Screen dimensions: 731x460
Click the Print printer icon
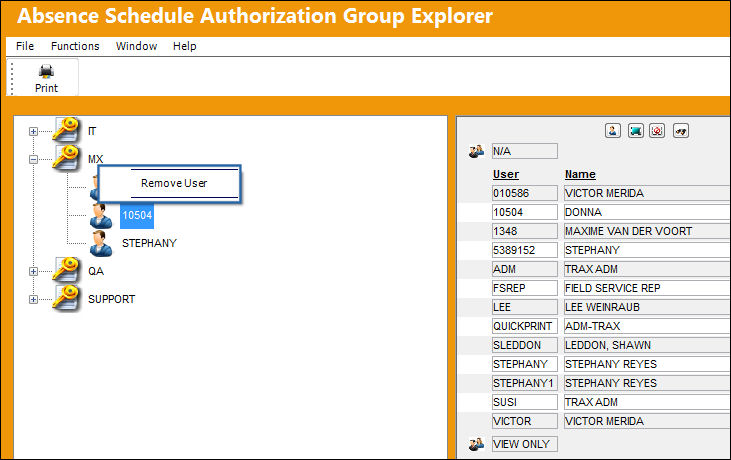pyautogui.click(x=46, y=72)
